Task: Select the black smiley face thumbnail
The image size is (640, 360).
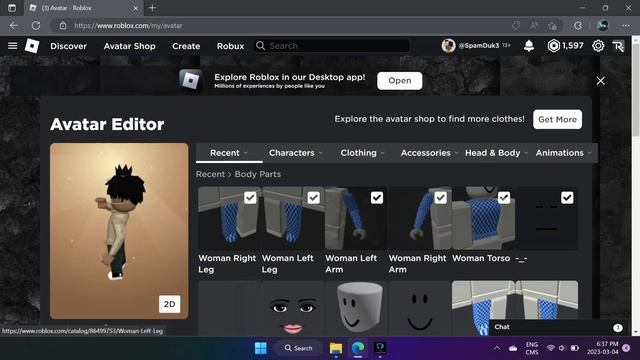Action: 420,309
